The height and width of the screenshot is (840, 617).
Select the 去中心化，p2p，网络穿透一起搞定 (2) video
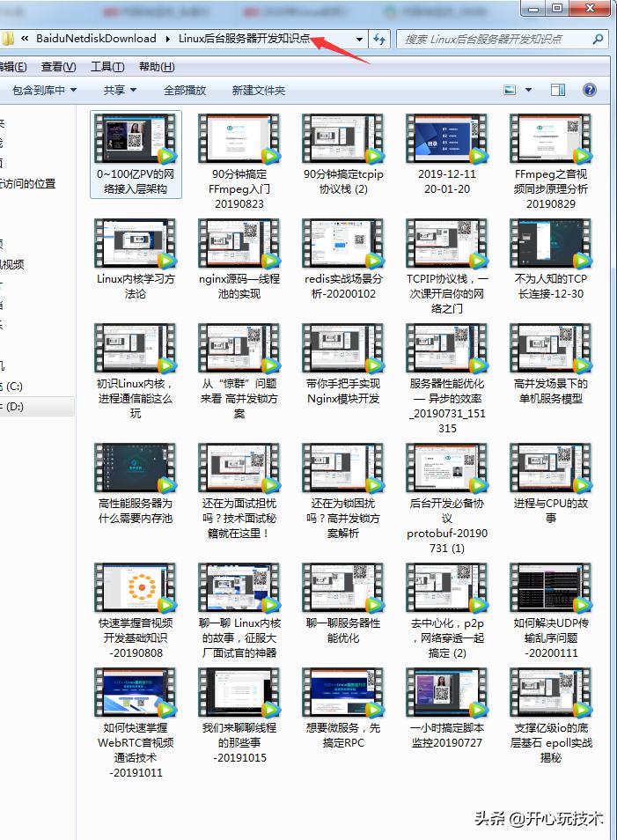(447, 611)
